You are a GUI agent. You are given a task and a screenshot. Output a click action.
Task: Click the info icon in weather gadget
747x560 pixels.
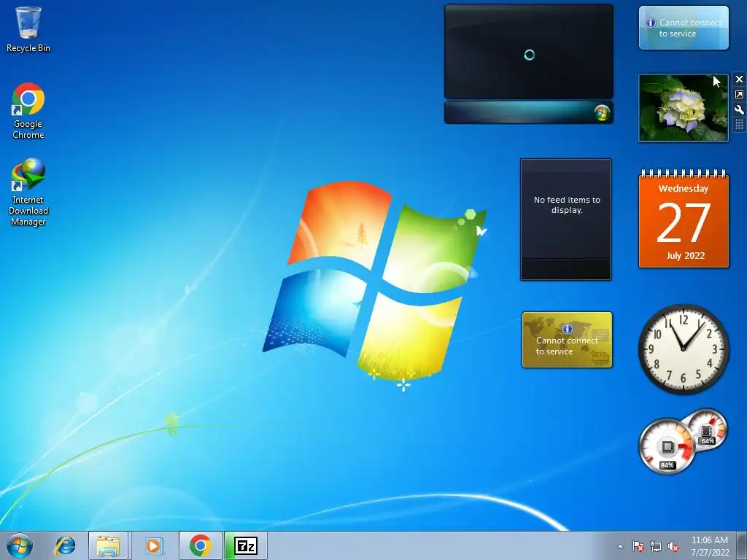pyautogui.click(x=650, y=23)
